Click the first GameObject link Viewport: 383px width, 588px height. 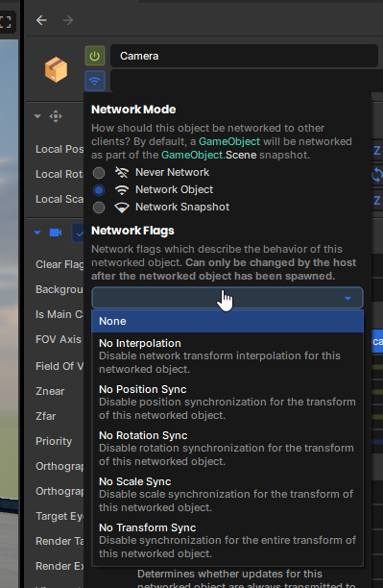pos(229,141)
